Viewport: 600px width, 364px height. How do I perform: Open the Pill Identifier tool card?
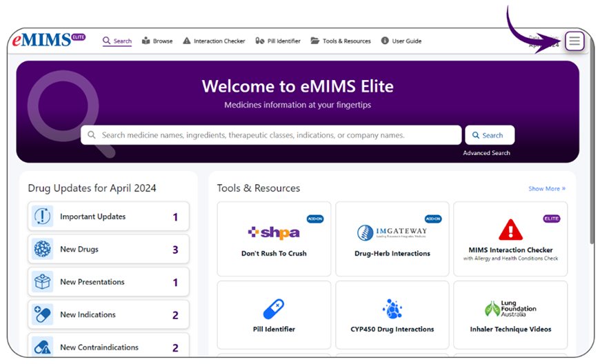point(274,315)
